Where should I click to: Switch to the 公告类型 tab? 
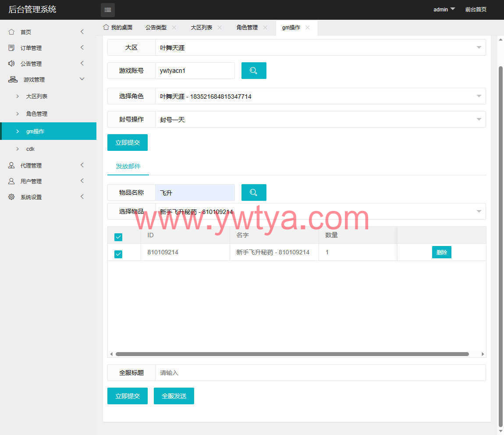tap(156, 27)
